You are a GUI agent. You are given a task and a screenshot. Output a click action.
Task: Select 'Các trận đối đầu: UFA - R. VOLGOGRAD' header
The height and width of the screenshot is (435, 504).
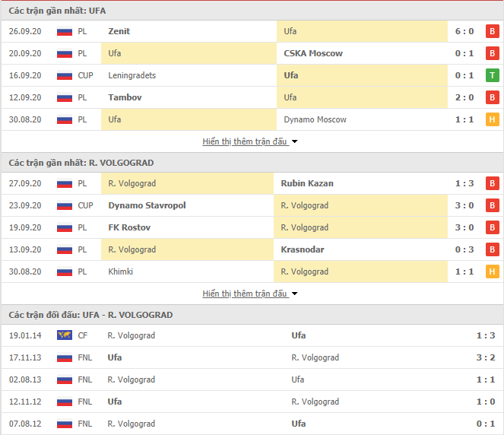(90, 315)
